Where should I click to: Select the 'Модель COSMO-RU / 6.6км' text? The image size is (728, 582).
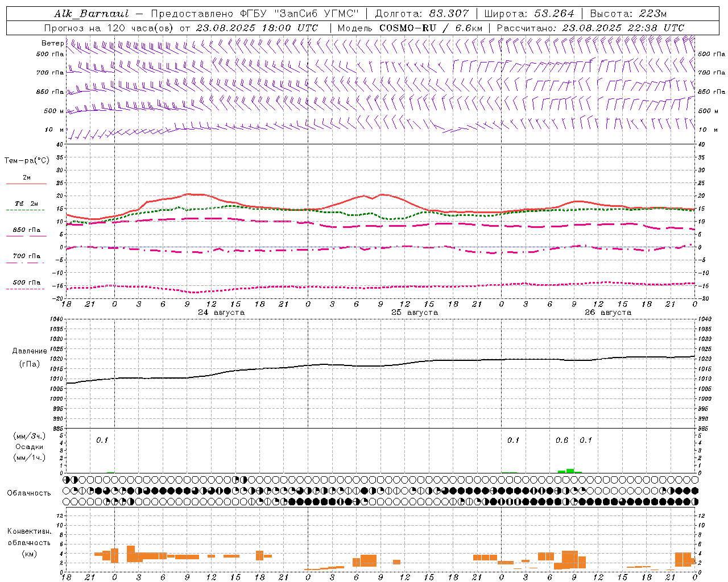[x=410, y=28]
